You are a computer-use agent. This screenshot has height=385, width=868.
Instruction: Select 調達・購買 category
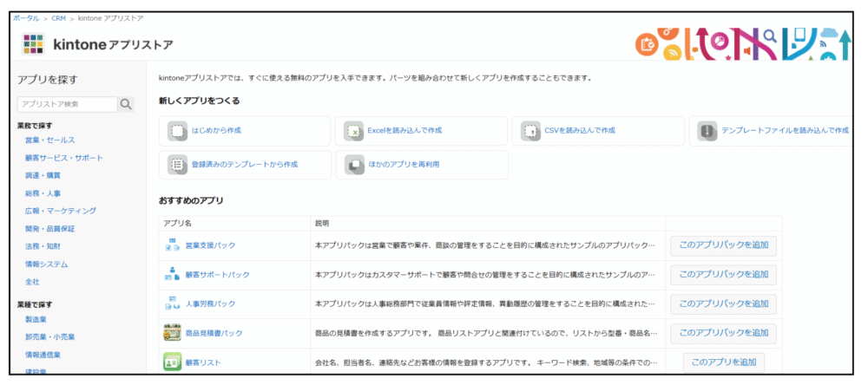click(x=43, y=176)
